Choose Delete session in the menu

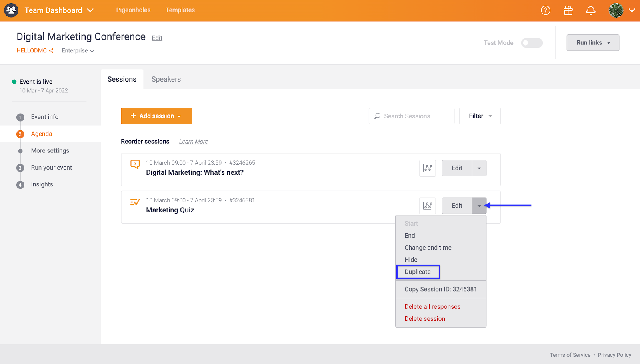(425, 319)
